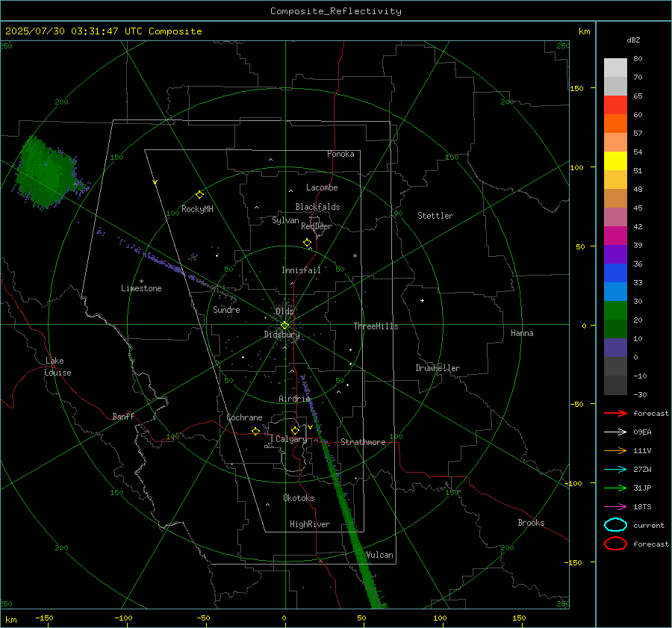Click the Sylvan label

coord(285,220)
